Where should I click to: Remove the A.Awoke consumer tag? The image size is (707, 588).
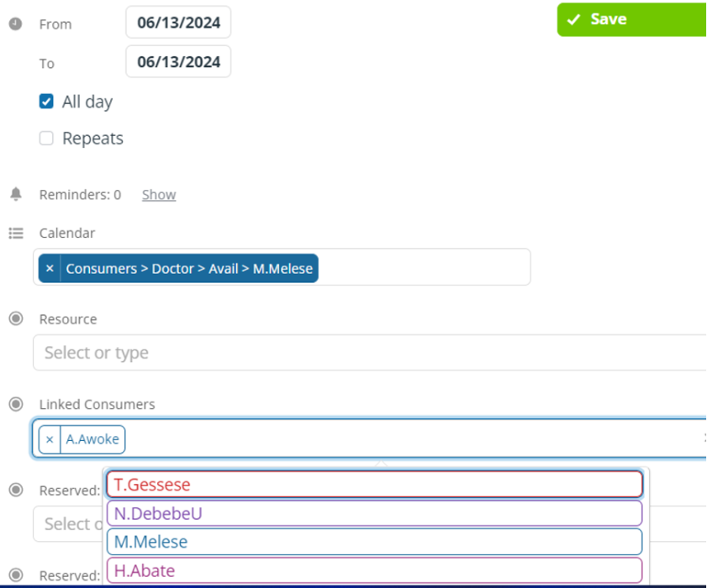pos(50,438)
